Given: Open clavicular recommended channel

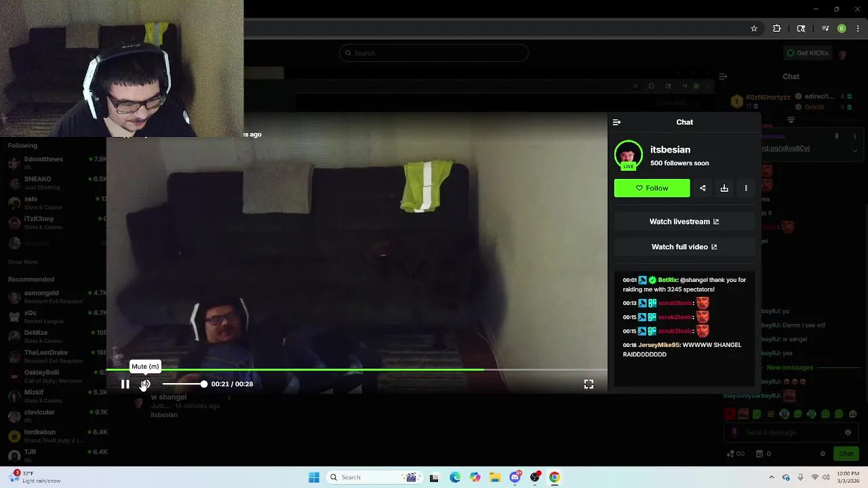Looking at the screenshot, I should (57, 415).
